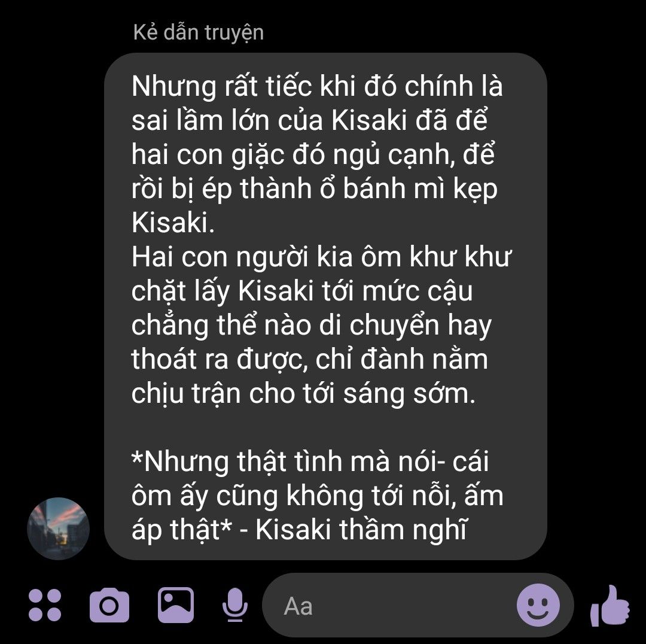Tap the last line "áp thật* - Kisaki thầm nghĩ"

point(300,530)
